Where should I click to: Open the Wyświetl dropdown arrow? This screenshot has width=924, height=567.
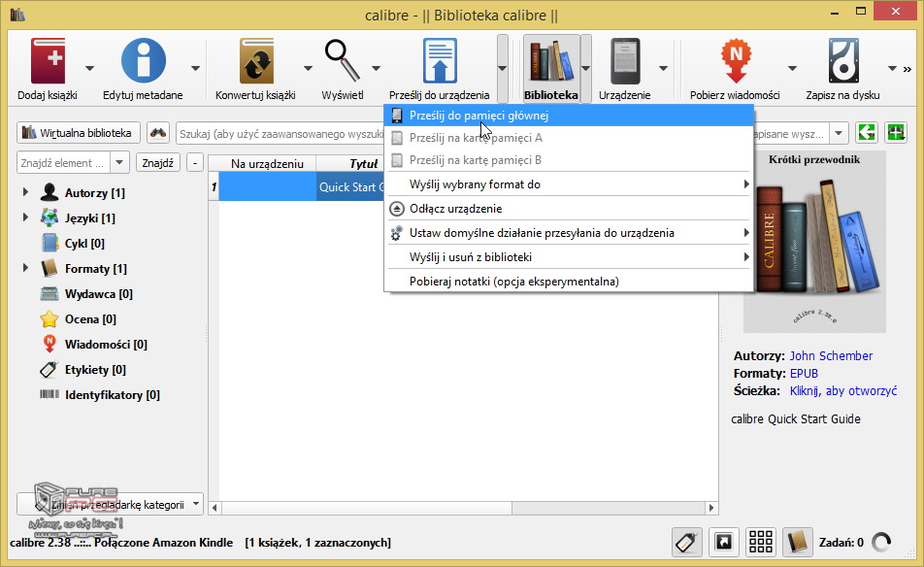376,68
